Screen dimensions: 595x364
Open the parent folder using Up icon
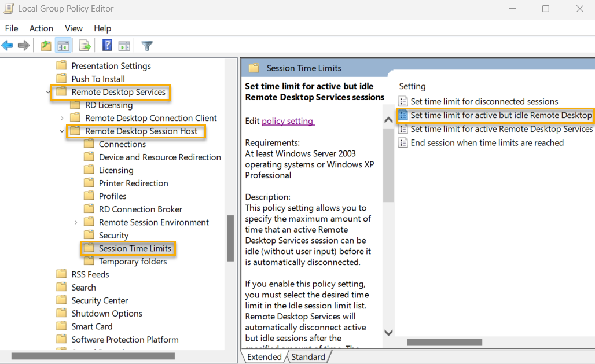[46, 45]
